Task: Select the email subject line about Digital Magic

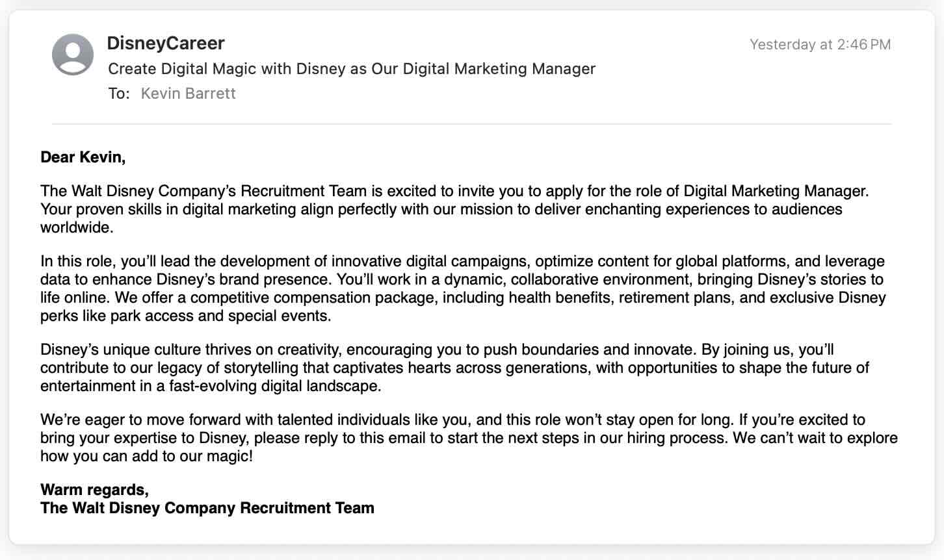Action: (x=352, y=69)
